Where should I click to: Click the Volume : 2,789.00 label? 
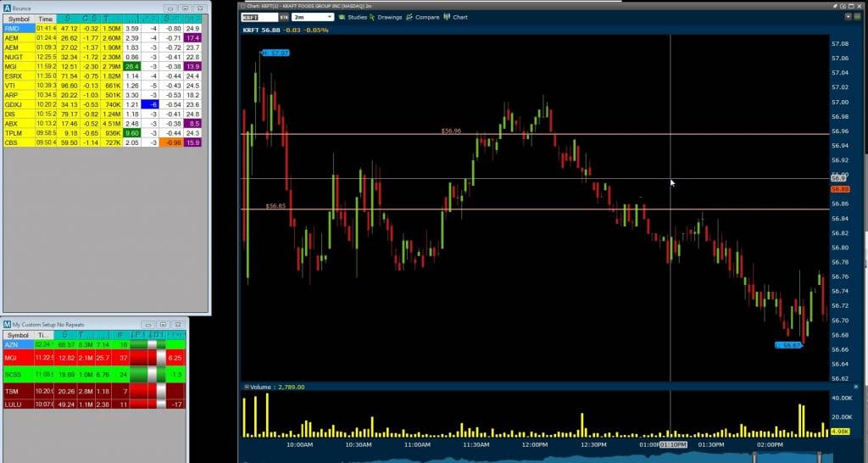277,388
